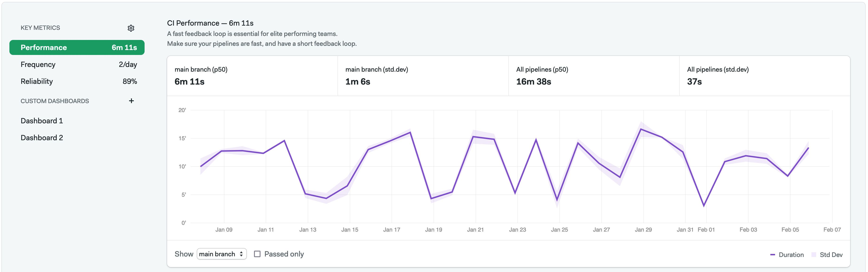This screenshot has height=272, width=868.
Task: Click the Feb 05 axis label
Action: pyautogui.click(x=790, y=229)
